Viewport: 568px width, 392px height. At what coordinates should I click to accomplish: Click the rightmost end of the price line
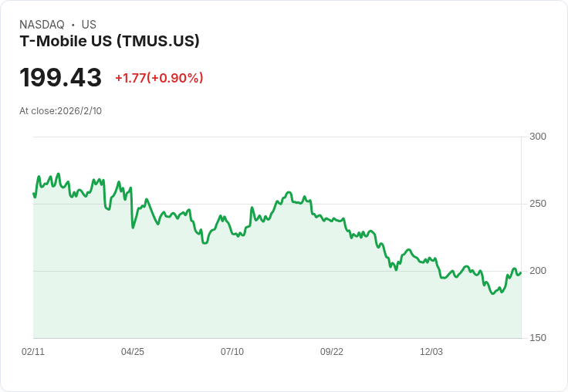pyautogui.click(x=521, y=272)
